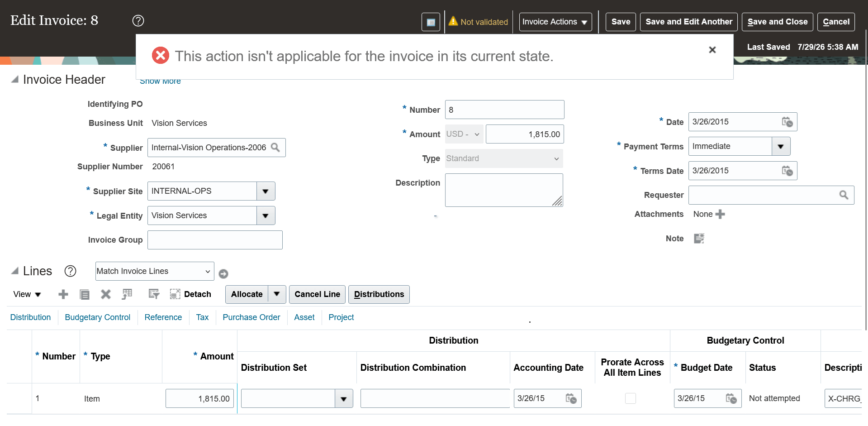868x426 pixels.
Task: Open the calendar picker for invoice Date
Action: click(x=787, y=122)
